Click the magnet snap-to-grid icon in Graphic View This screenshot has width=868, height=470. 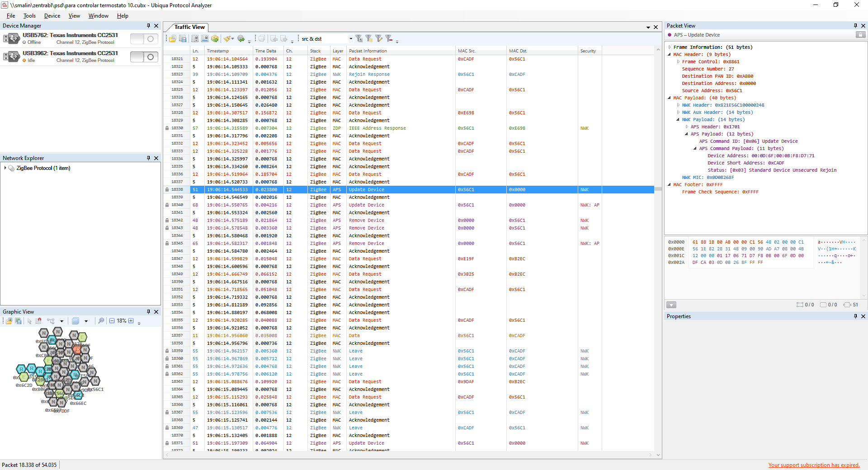39,321
